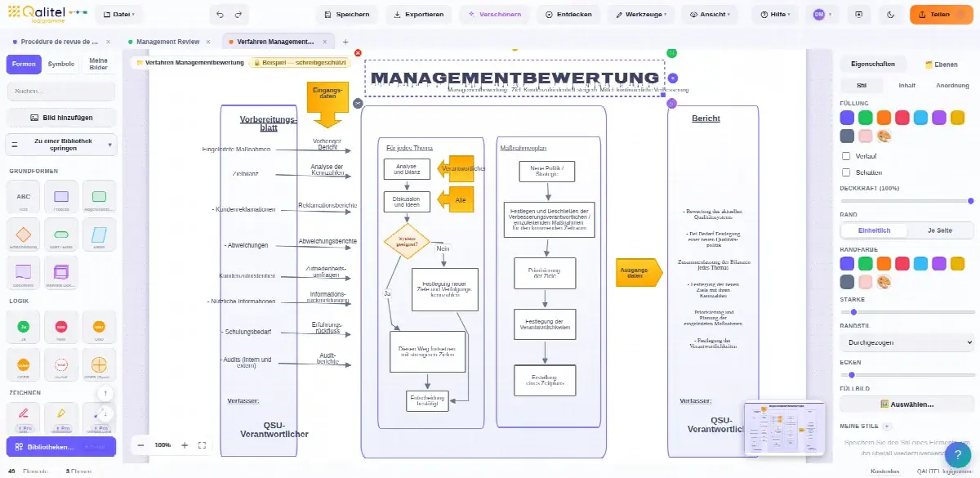The width and height of the screenshot is (980, 478).
Task: Open the Inhalt properties tab
Action: pos(907,85)
